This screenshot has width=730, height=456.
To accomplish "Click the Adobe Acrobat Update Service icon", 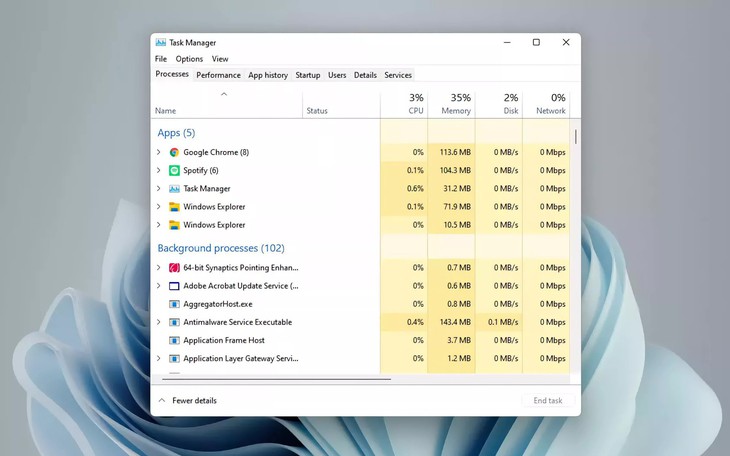I will pyautogui.click(x=174, y=286).
